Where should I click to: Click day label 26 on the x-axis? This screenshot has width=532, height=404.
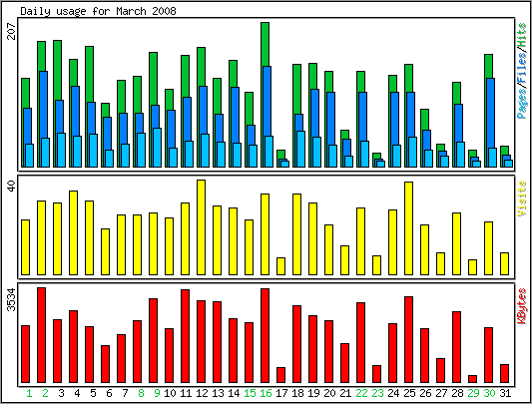click(425, 393)
